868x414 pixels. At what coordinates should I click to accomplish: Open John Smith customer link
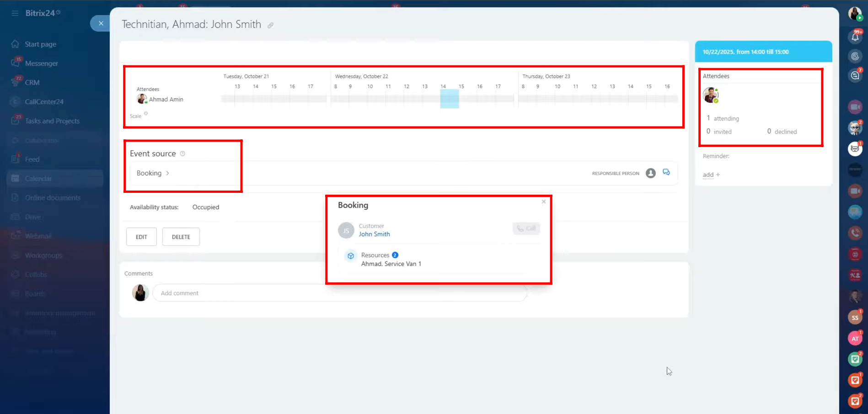374,234
